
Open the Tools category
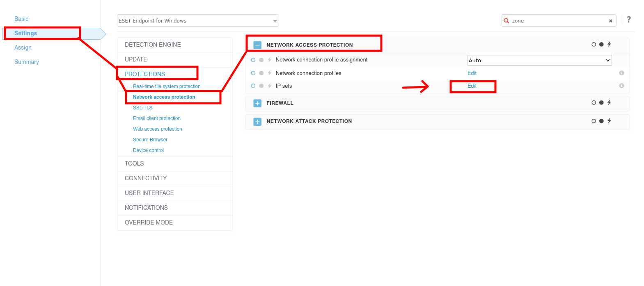[x=134, y=163]
